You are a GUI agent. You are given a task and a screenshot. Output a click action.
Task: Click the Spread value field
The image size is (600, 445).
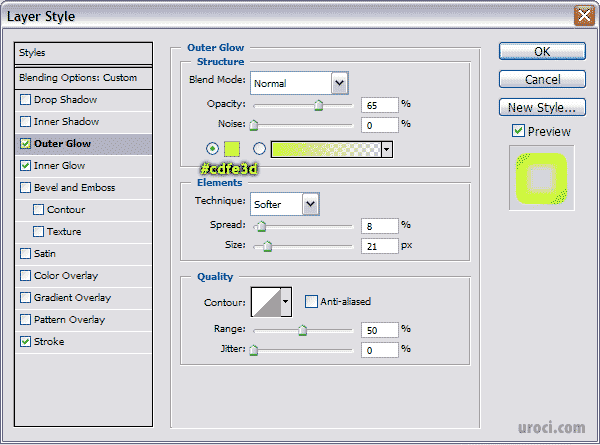click(380, 226)
